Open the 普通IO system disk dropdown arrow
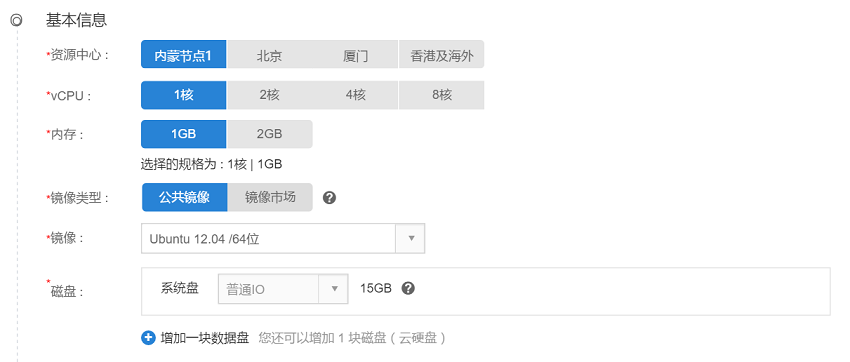Screen dimensions: 850x362 pyautogui.click(x=333, y=289)
